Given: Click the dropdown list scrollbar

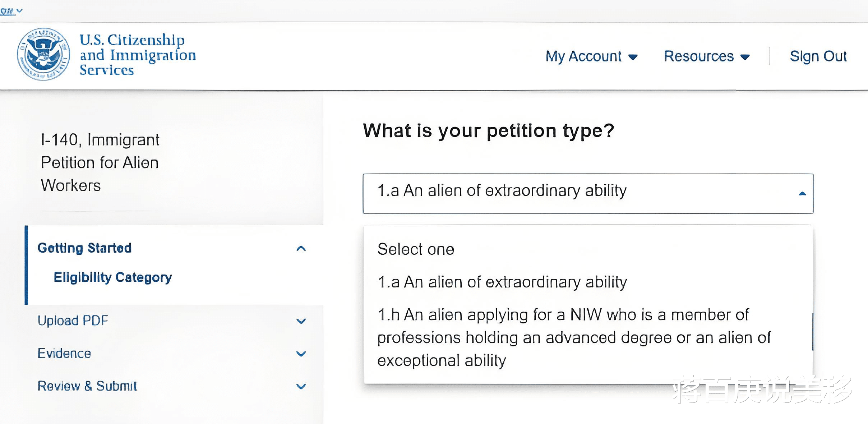Looking at the screenshot, I should point(812,332).
